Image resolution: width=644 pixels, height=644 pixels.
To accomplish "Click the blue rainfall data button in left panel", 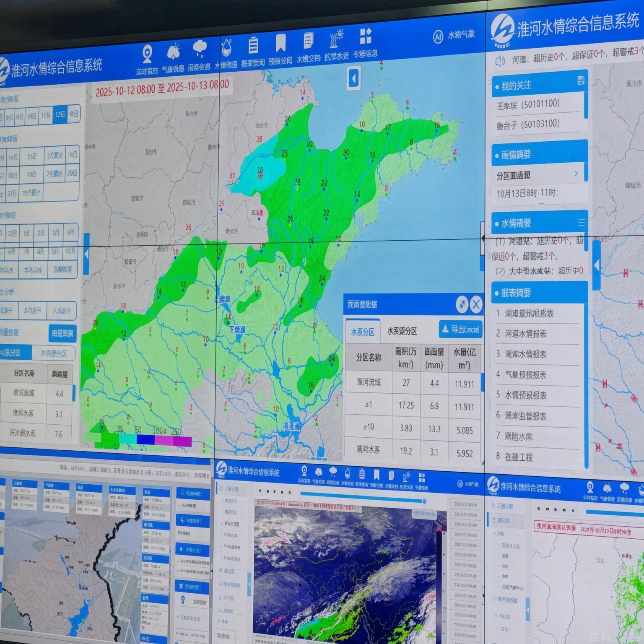I will click(62, 333).
